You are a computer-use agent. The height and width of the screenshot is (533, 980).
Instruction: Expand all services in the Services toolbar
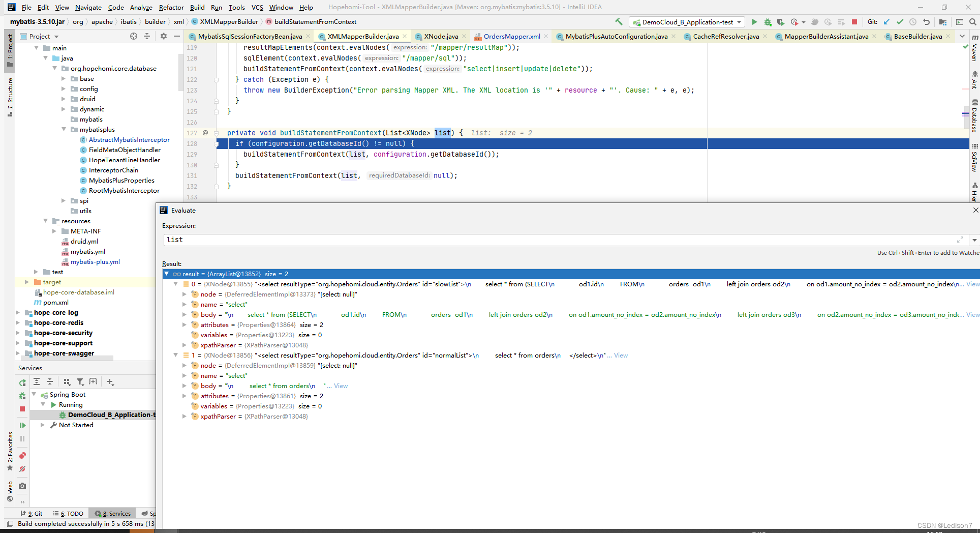tap(37, 381)
